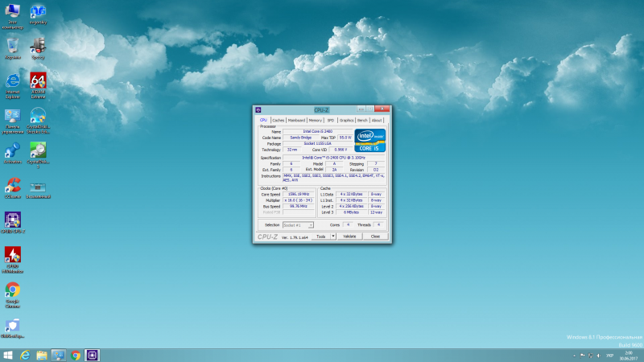Click the Specification field
This screenshot has height=362, width=644.
click(x=333, y=158)
